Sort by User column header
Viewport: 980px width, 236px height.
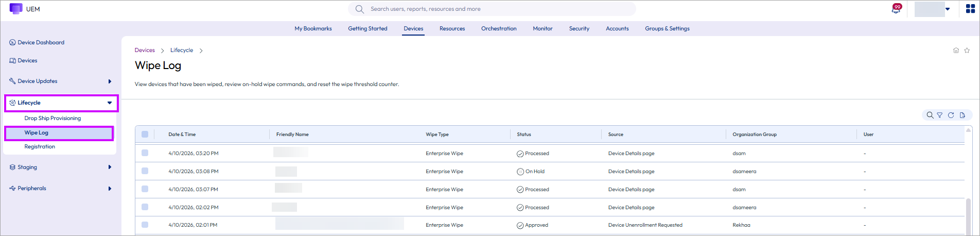[x=868, y=134]
